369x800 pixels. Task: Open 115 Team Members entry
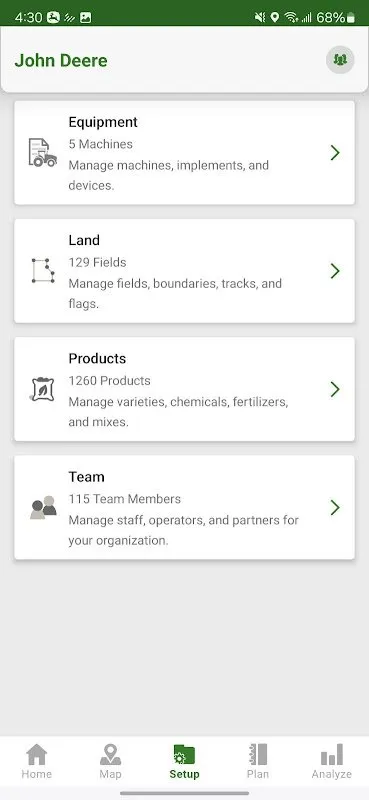point(125,499)
